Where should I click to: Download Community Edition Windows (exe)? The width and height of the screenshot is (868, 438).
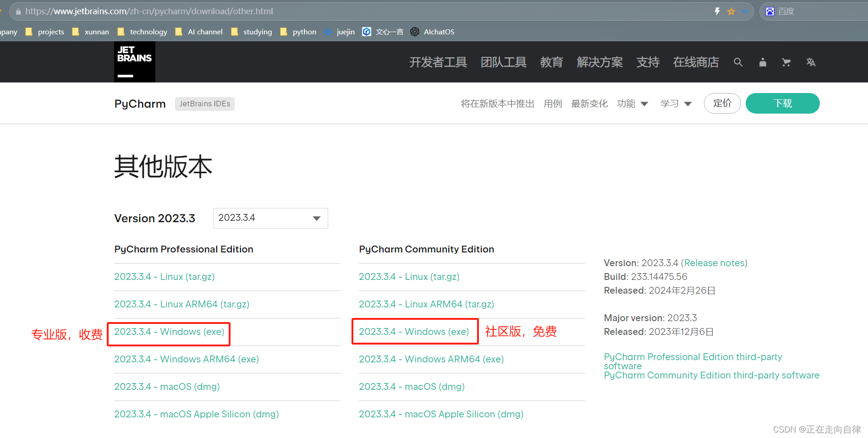(x=414, y=332)
